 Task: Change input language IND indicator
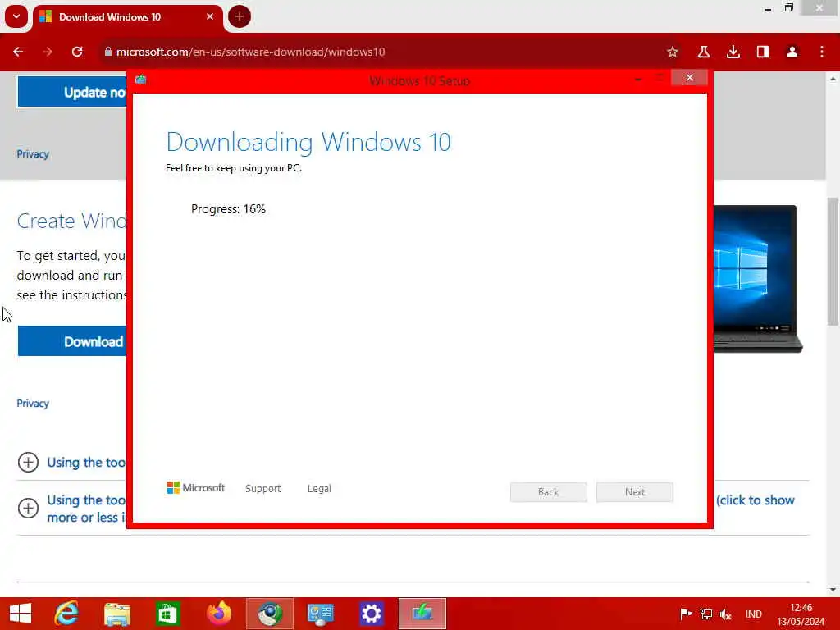tap(754, 614)
